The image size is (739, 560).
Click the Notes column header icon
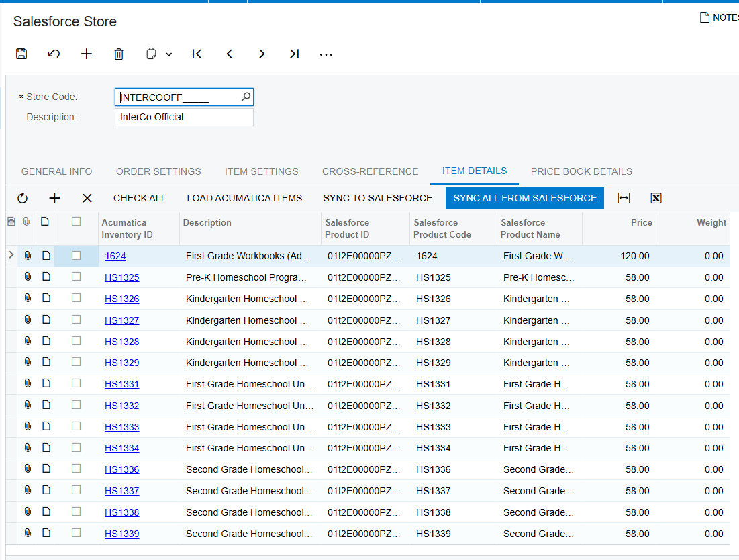pyautogui.click(x=45, y=221)
